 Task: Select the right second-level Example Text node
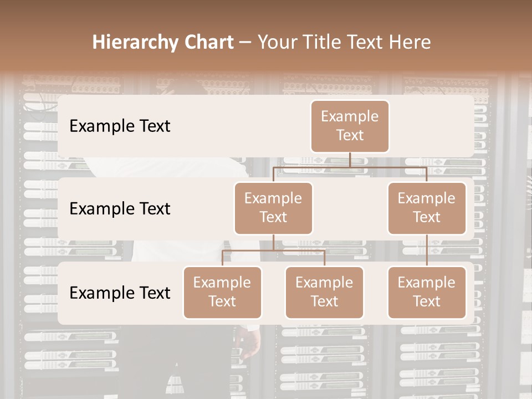[x=427, y=208]
